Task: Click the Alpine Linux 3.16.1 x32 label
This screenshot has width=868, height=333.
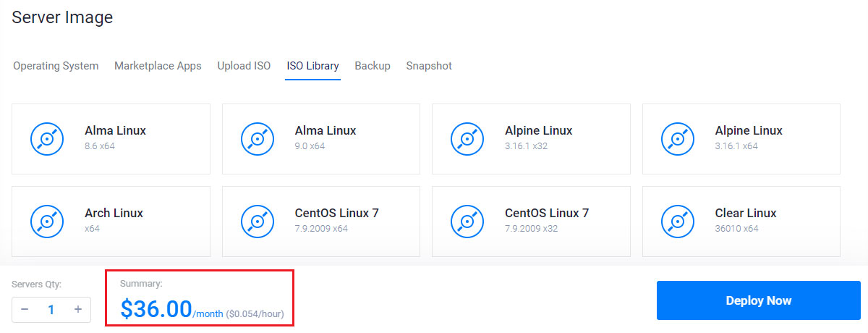Action: pyautogui.click(x=539, y=138)
